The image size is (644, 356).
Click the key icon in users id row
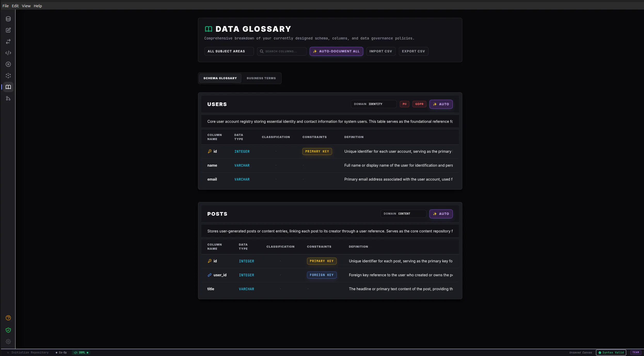tap(210, 151)
